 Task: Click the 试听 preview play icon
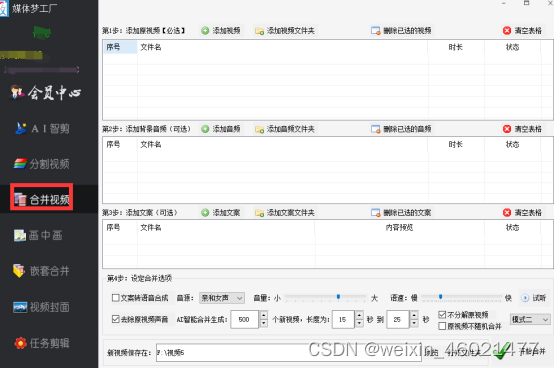click(525, 298)
